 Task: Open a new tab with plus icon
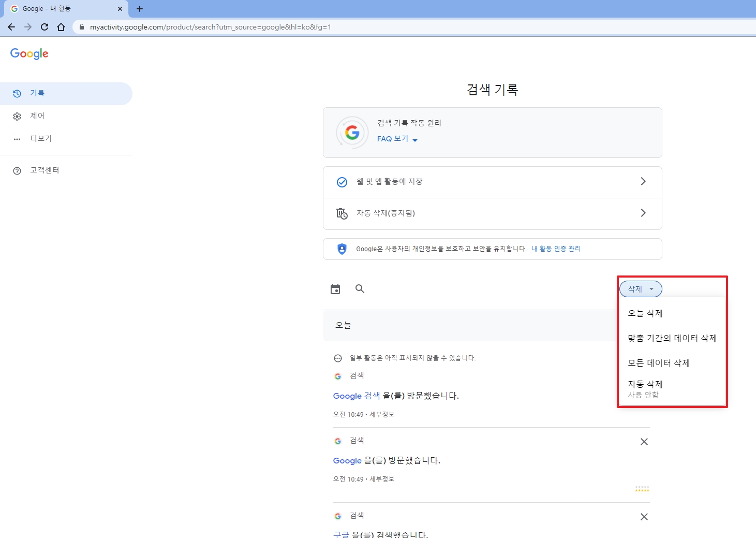point(140,9)
